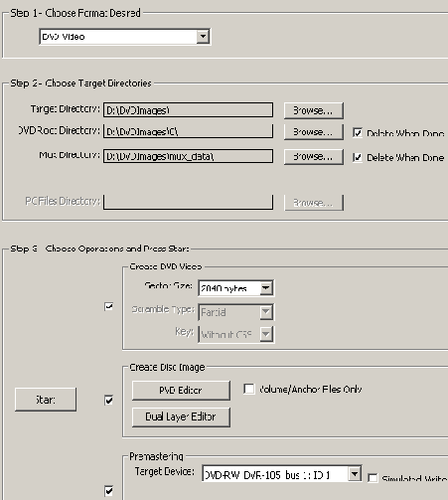This screenshot has height=500, width=448.
Task: Uncheck the Create DVD Video checkbox
Action: click(x=108, y=306)
